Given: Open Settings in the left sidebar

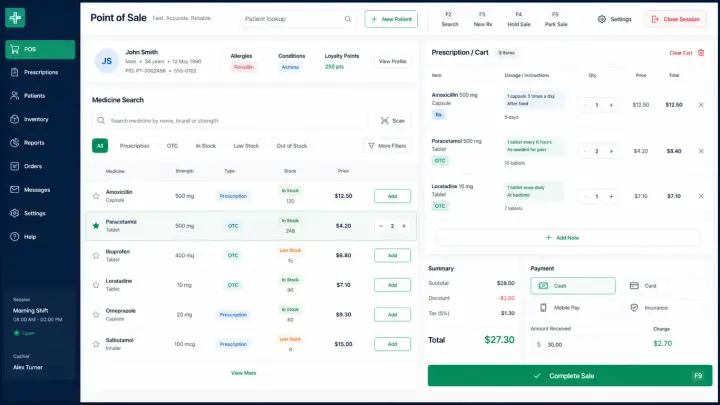Looking at the screenshot, I should click(x=40, y=213).
